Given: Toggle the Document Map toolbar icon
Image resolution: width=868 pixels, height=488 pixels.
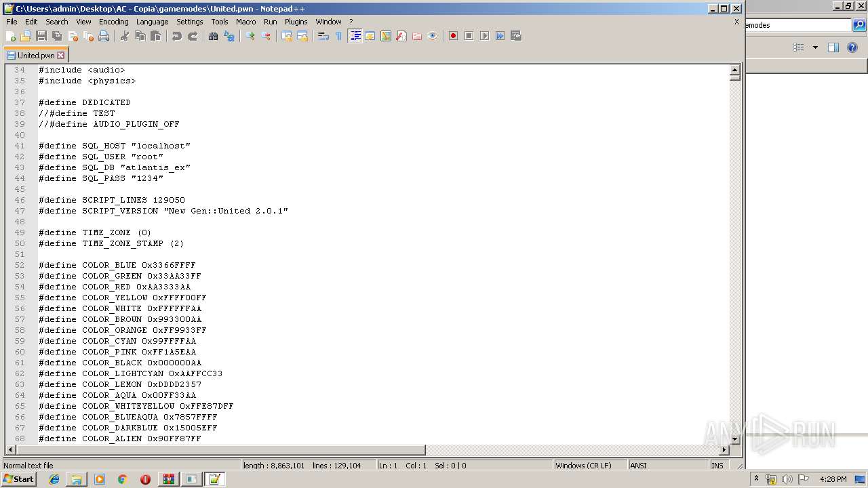Looking at the screenshot, I should click(x=386, y=36).
